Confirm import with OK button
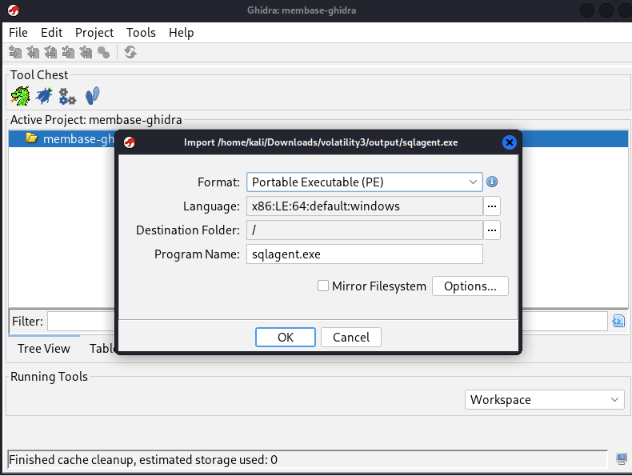The height and width of the screenshot is (476, 632). point(285,337)
